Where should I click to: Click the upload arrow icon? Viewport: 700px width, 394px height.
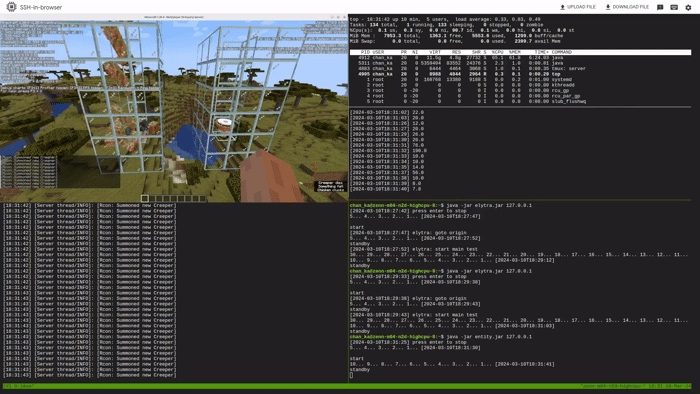[562, 7]
